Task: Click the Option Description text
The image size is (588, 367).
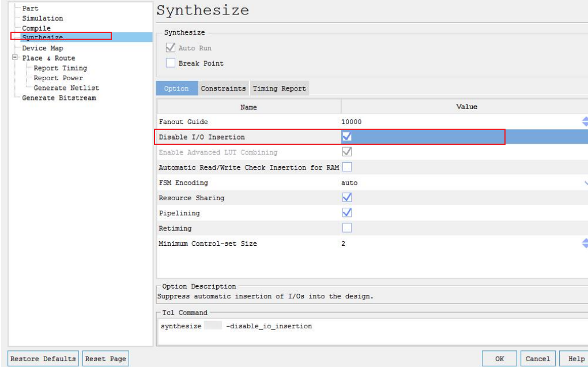Action: 265,297
